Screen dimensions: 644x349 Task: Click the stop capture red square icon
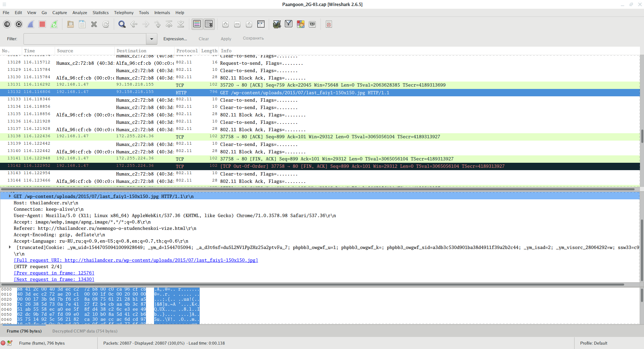(x=42, y=24)
